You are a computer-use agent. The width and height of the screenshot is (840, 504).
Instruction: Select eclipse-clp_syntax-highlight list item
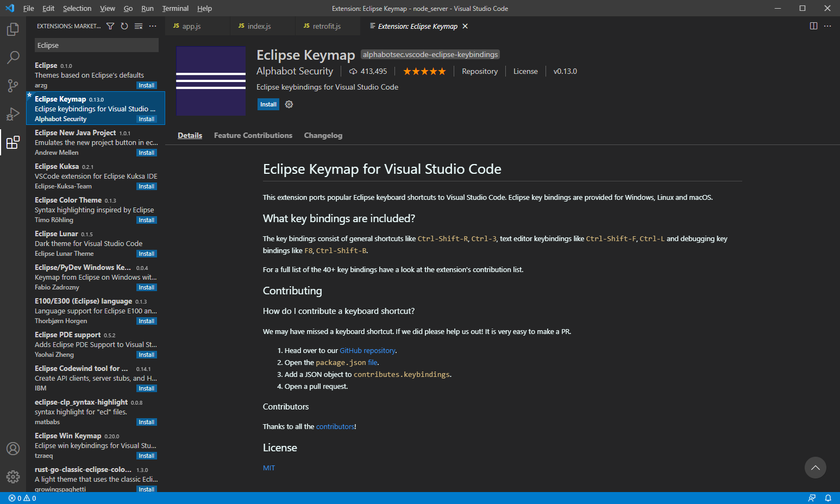[x=96, y=412]
